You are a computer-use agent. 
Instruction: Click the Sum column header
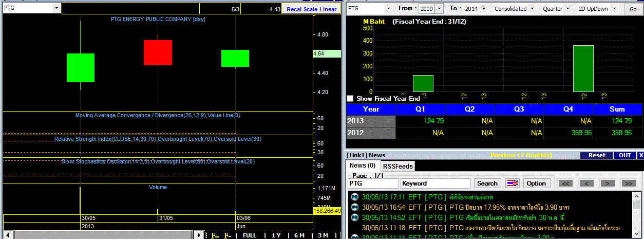pos(617,109)
